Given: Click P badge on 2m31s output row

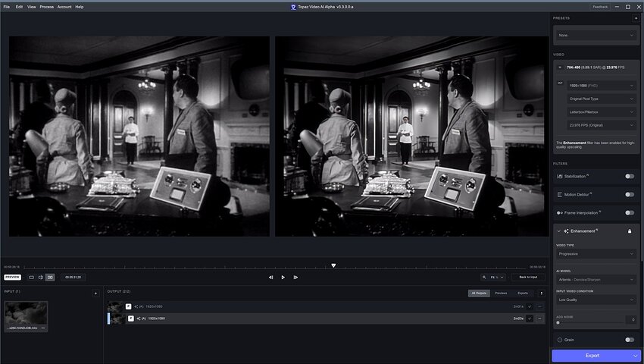Looking at the screenshot, I should click(129, 306).
